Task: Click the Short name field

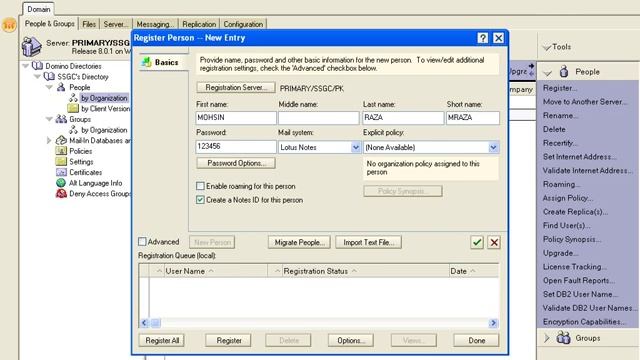Action: coord(473,118)
